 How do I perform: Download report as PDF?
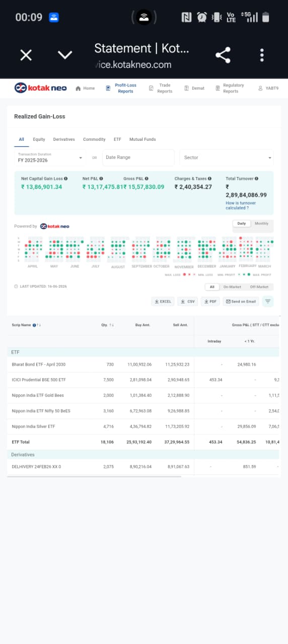210,301
